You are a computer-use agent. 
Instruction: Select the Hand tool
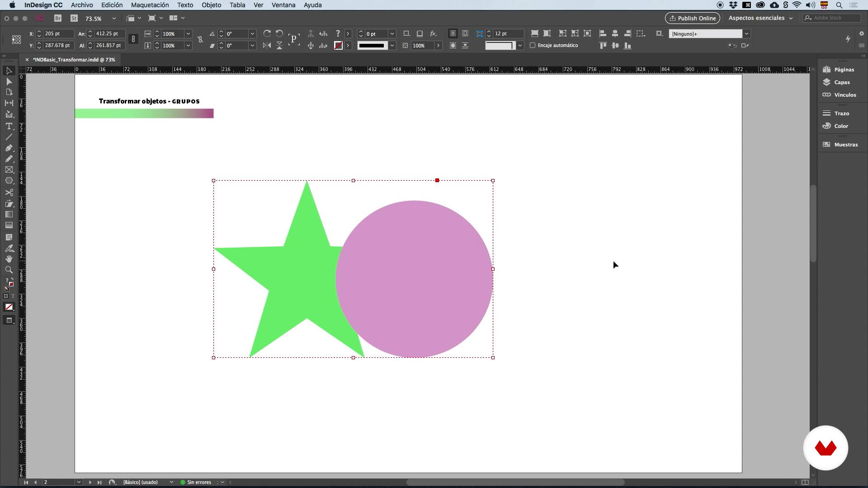pos(9,259)
